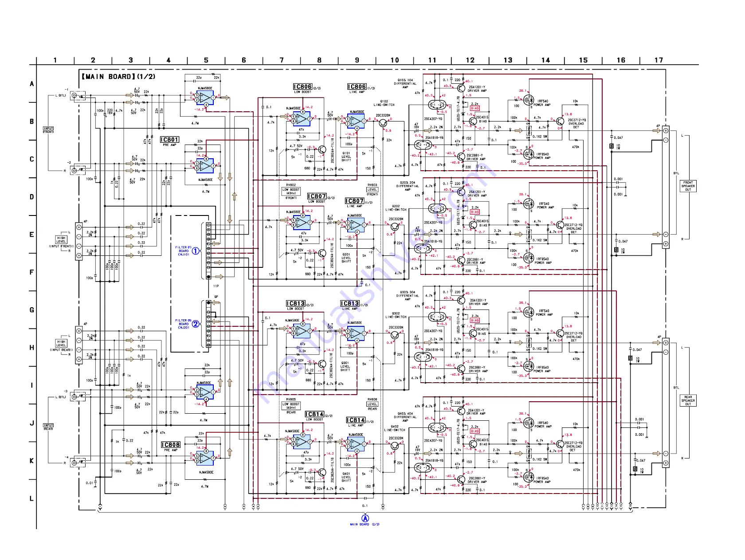Select the op-amp symbol below IC806 LINE AMP
The width and height of the screenshot is (745, 560).
coord(356,121)
